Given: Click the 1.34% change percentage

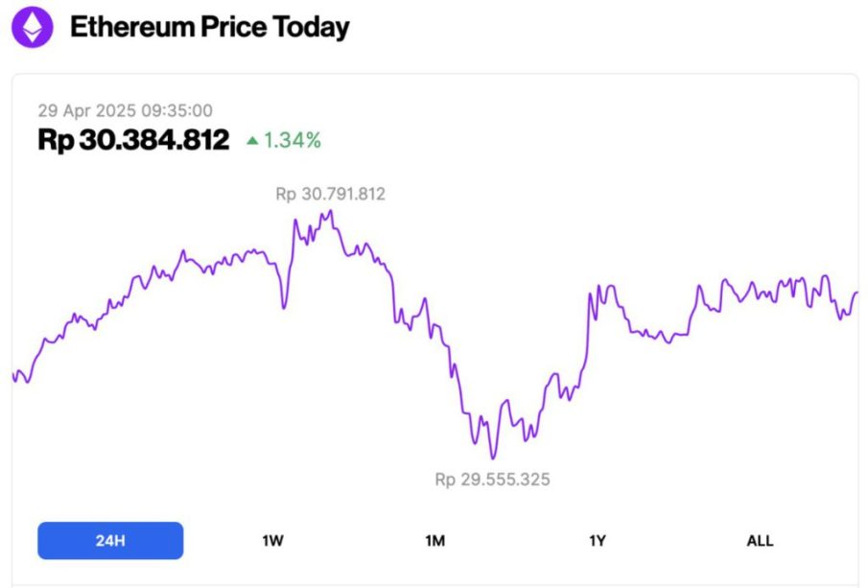Looking at the screenshot, I should click(293, 141).
